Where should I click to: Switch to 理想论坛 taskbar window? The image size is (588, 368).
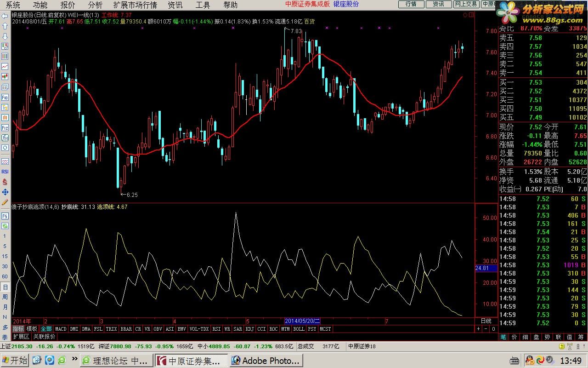(x=116, y=361)
